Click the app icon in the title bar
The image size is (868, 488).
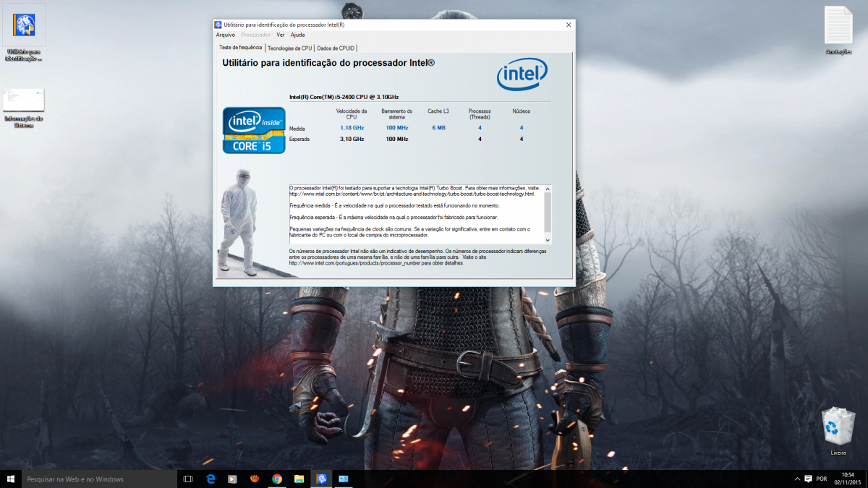(x=218, y=25)
